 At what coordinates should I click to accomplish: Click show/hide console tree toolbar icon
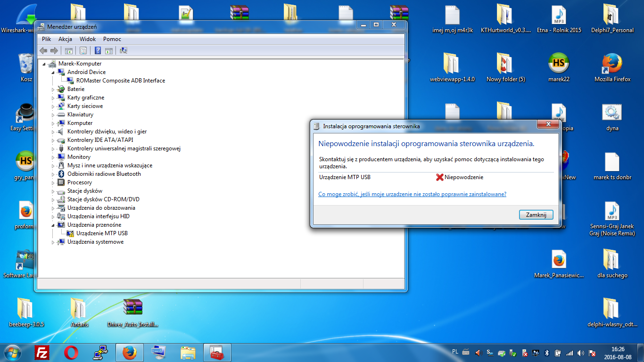tap(68, 50)
